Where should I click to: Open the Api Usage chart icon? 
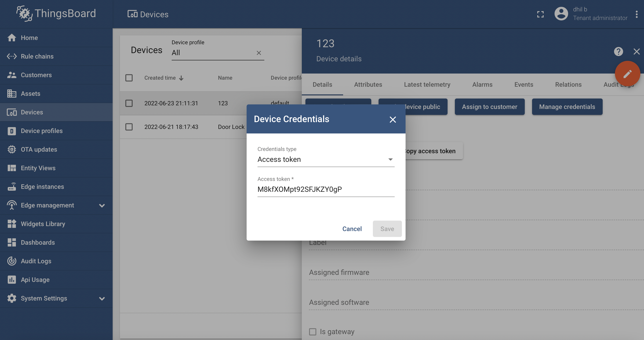[x=12, y=280]
